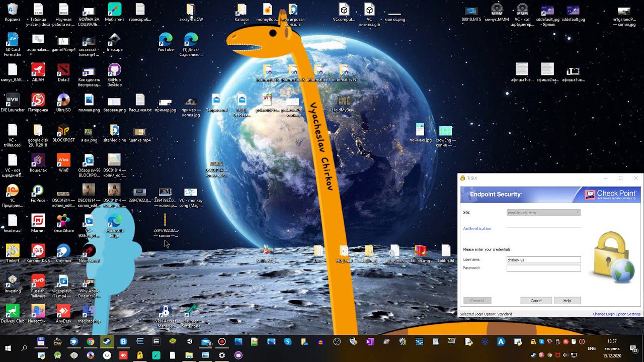
Task: Select the АШАН desktop shortcut
Action: [38, 73]
